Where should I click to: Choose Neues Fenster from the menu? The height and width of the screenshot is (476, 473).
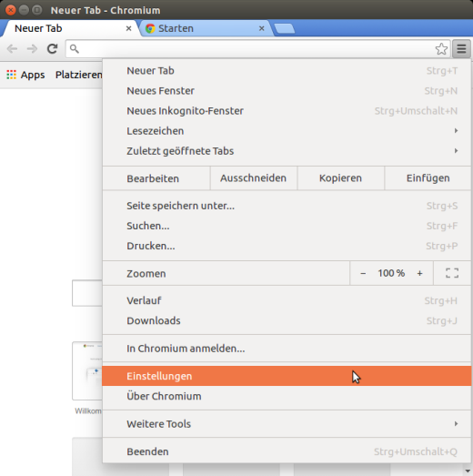(287, 90)
